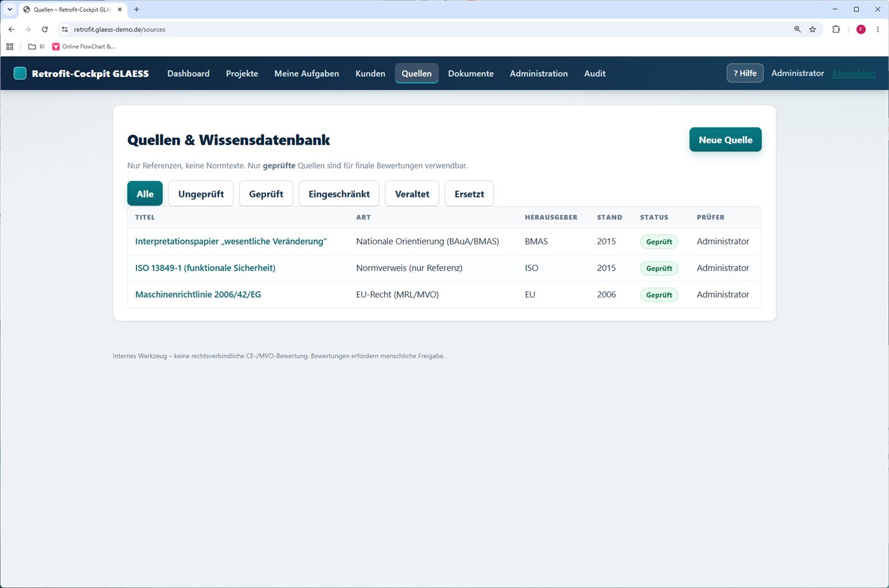Click the Retrofit-Cockpit GLAESS logo icon
This screenshot has width=889, height=588.
(x=20, y=73)
